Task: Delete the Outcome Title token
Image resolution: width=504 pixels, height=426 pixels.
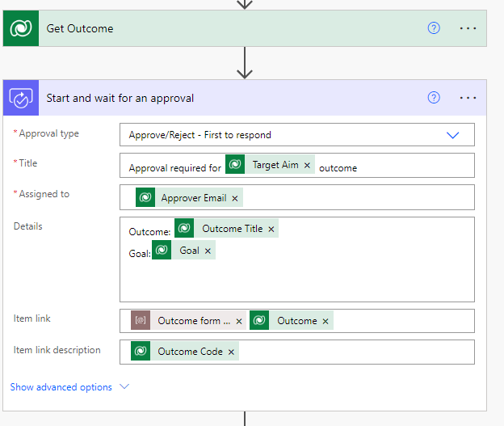Action: point(271,229)
